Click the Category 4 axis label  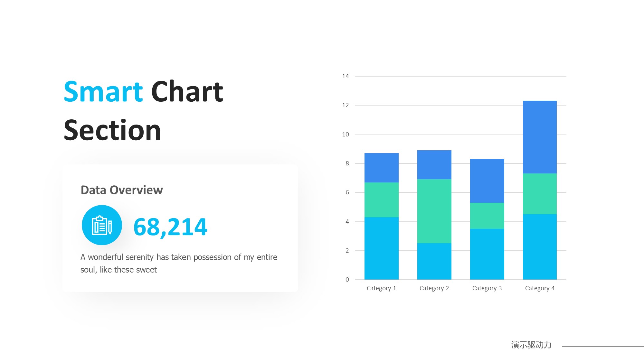tap(540, 288)
